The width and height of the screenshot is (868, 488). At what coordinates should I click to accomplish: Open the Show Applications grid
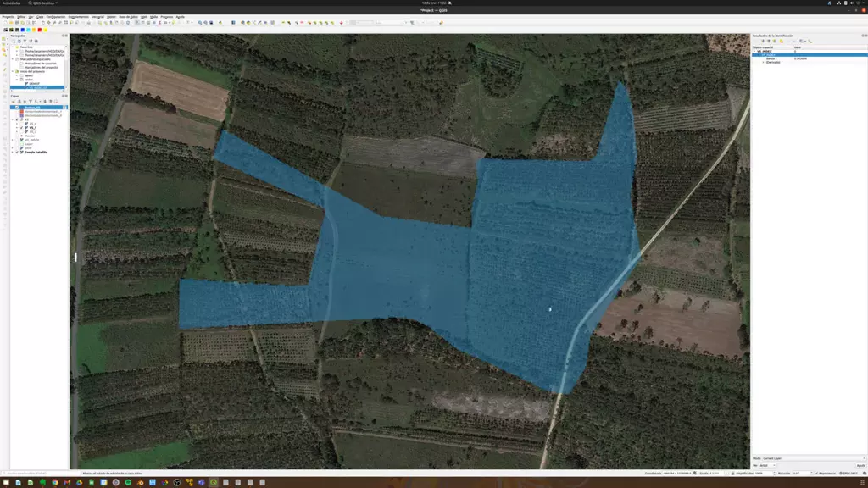(x=862, y=482)
